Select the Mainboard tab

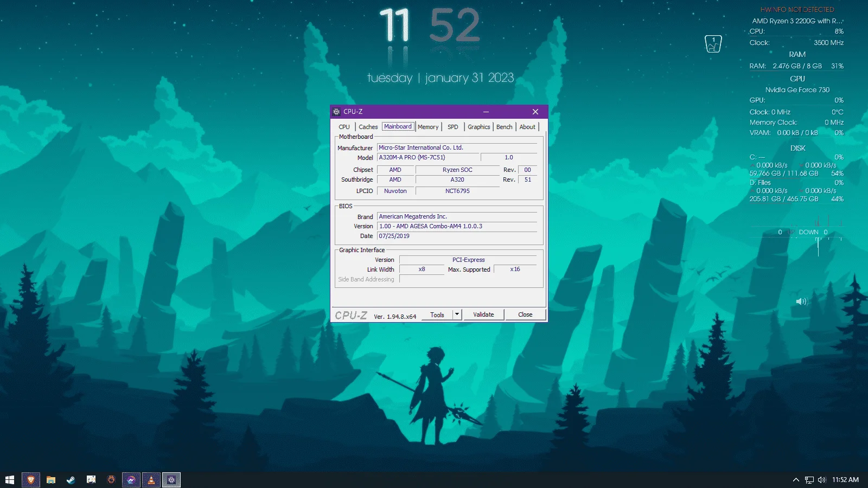coord(398,126)
